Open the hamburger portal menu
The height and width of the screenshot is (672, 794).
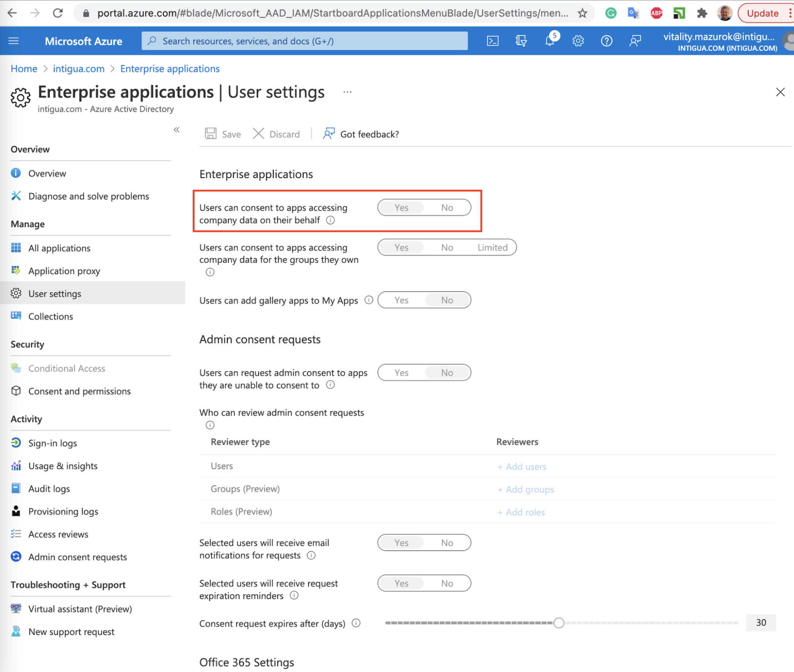(x=14, y=41)
